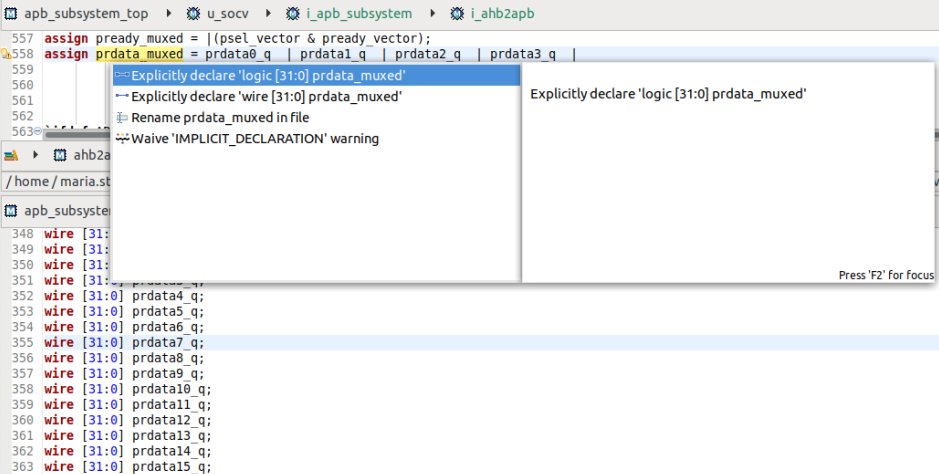The image size is (939, 474).
Task: Choose Explicitly declare 'logic [31:0] prdata_muxed'
Action: pos(316,75)
